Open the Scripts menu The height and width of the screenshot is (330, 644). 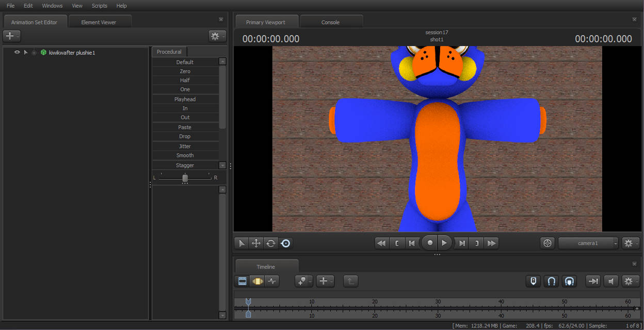point(99,6)
